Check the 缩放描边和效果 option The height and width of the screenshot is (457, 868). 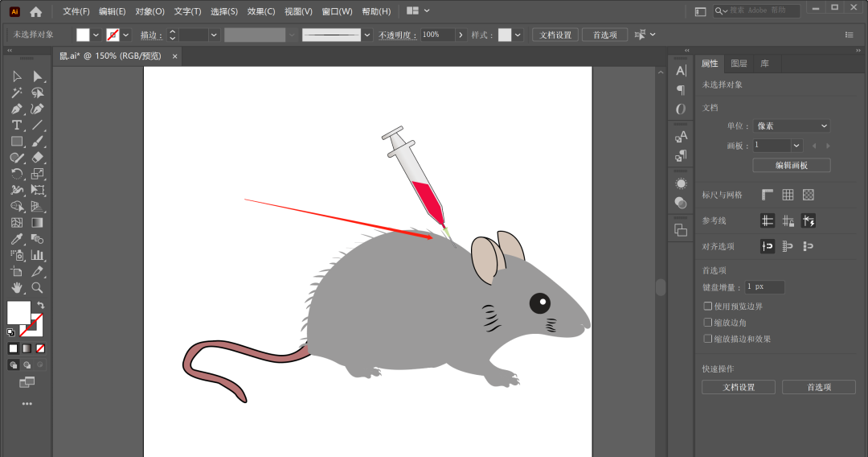(708, 339)
